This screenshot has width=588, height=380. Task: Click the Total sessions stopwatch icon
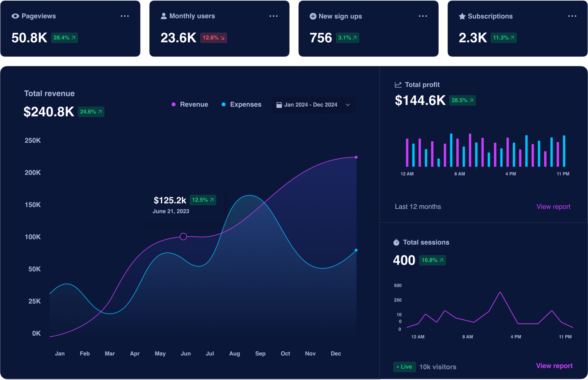click(x=396, y=242)
